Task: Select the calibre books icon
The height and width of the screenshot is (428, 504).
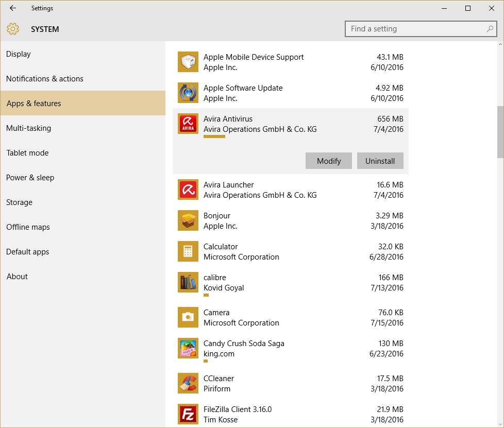Action: pos(188,282)
